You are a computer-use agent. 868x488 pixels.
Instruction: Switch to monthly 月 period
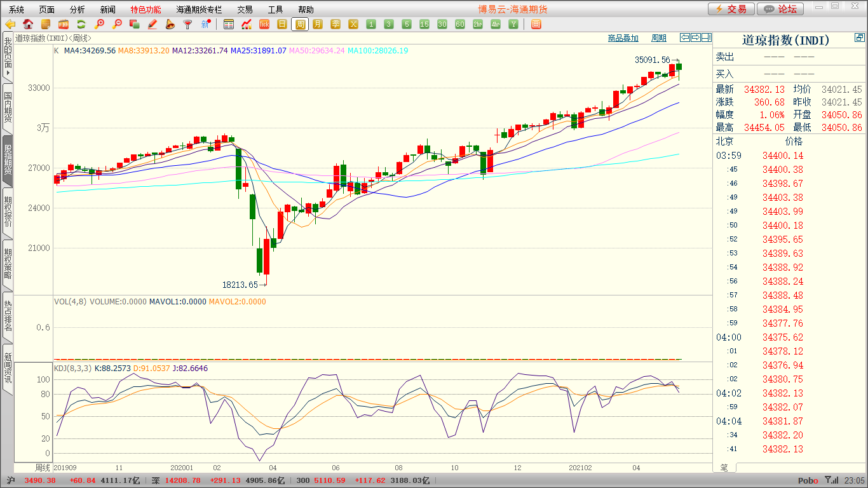[x=318, y=24]
